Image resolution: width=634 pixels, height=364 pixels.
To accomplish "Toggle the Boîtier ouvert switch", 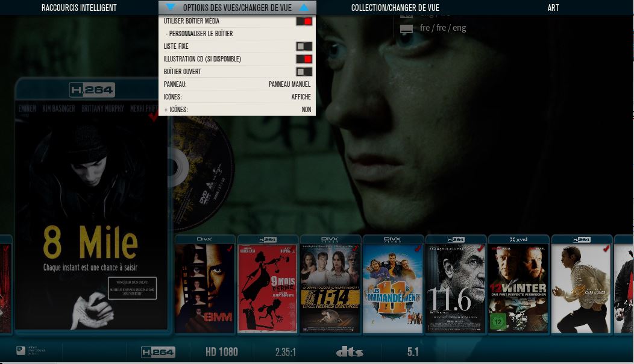I will pyautogui.click(x=304, y=72).
